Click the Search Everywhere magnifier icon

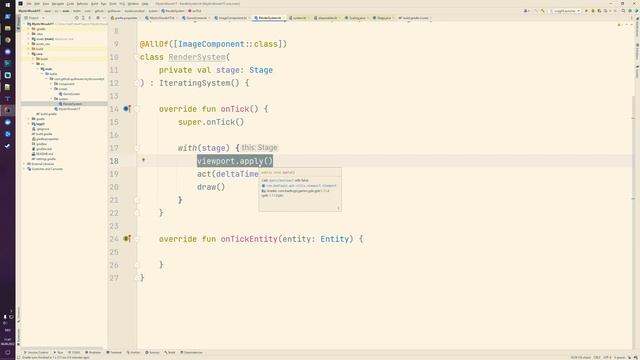[623, 11]
